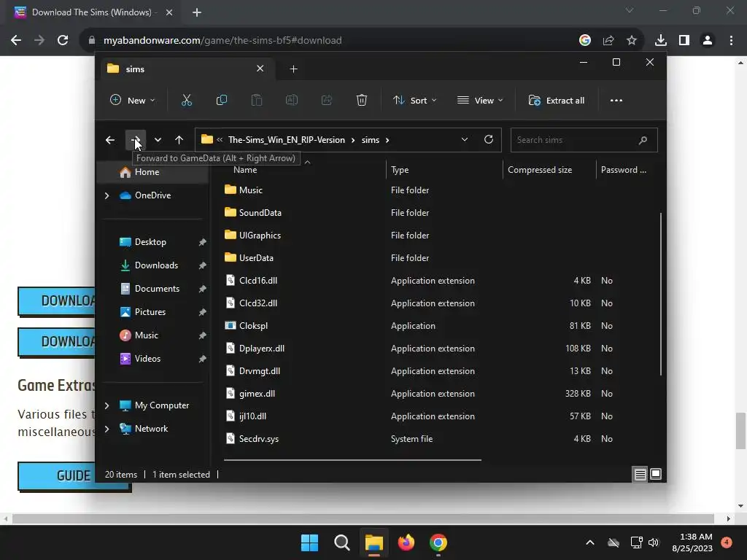Open the Sort dropdown

(x=414, y=101)
